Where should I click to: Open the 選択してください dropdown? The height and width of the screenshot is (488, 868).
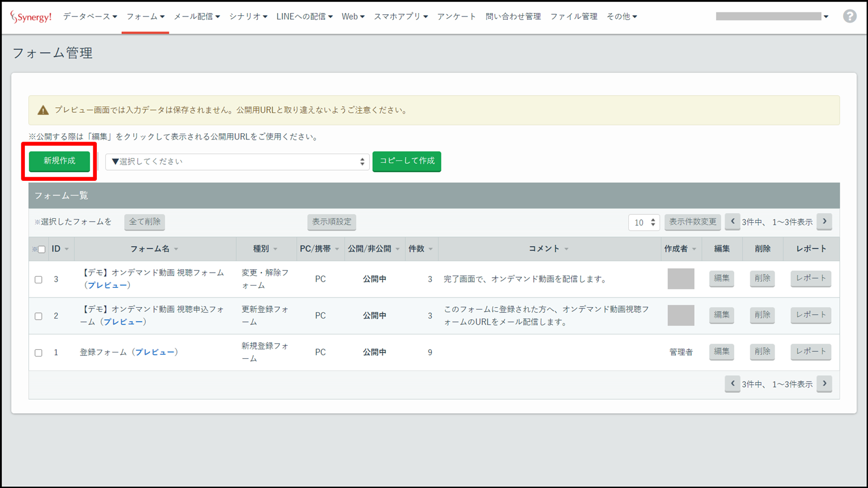tap(237, 162)
